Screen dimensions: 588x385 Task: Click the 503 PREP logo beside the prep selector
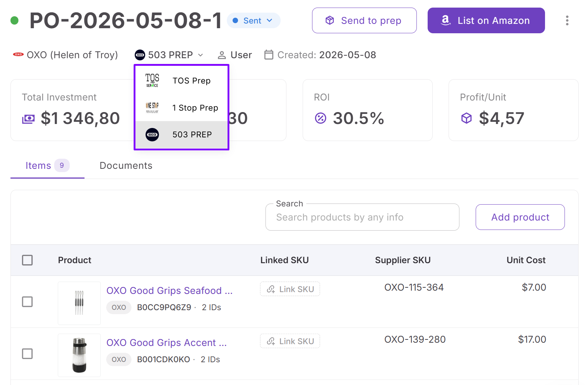click(140, 55)
